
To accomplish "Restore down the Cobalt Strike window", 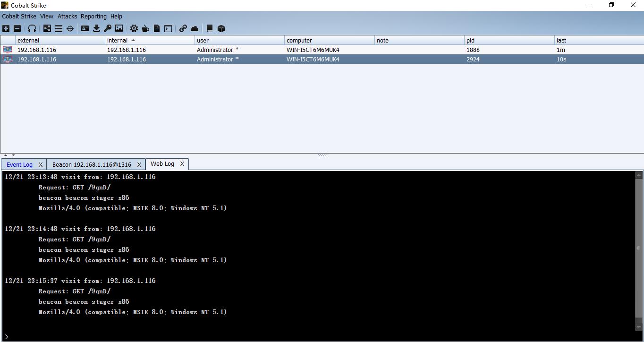I will (611, 5).
